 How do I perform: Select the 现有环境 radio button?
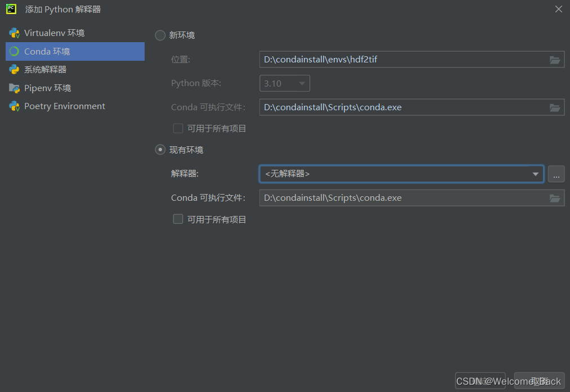[x=160, y=150]
